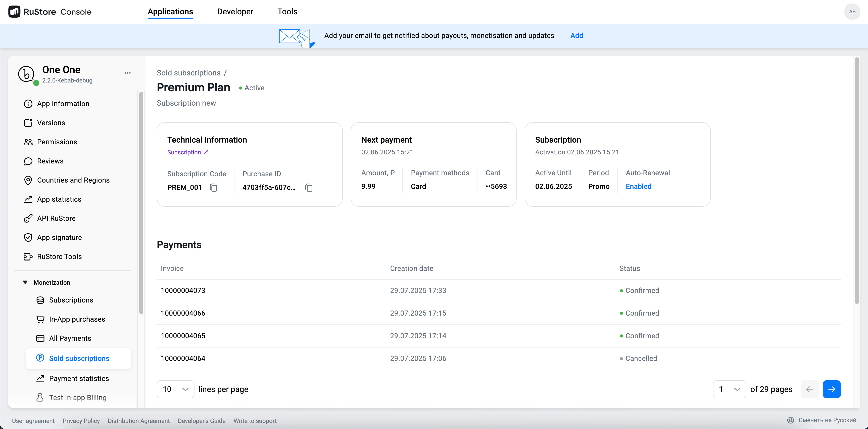Switch to the Tools tab
The height and width of the screenshot is (429, 868).
tap(287, 12)
